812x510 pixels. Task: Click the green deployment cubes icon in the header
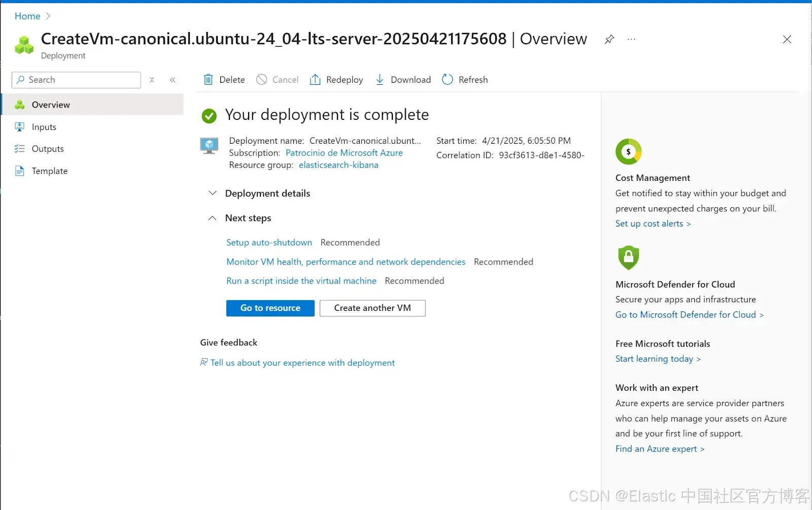coord(24,45)
